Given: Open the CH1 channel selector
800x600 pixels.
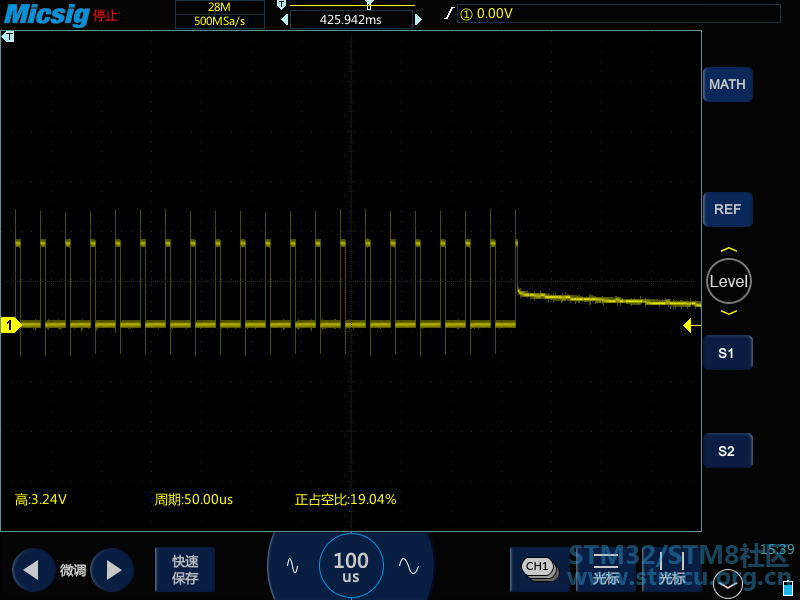Looking at the screenshot, I should [540, 569].
